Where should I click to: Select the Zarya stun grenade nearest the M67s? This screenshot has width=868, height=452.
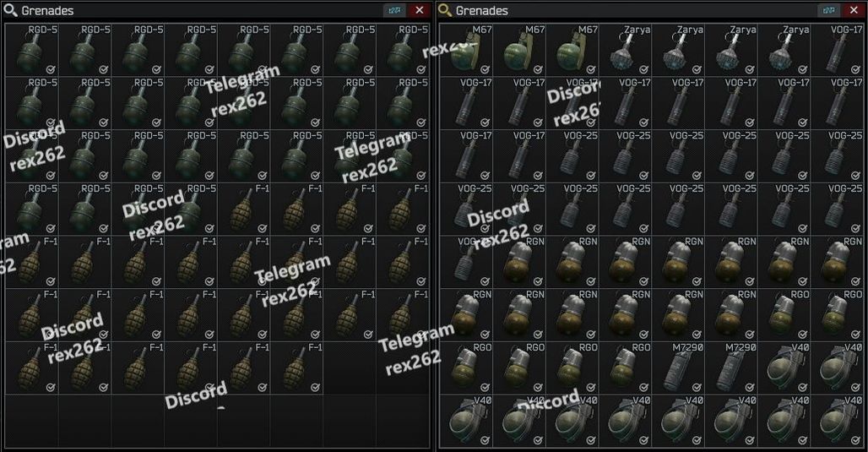point(625,50)
